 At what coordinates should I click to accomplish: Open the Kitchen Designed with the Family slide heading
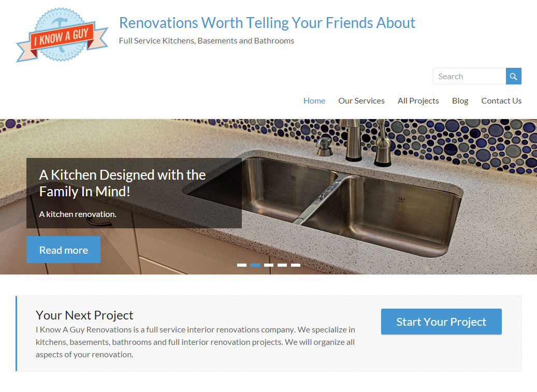122,183
